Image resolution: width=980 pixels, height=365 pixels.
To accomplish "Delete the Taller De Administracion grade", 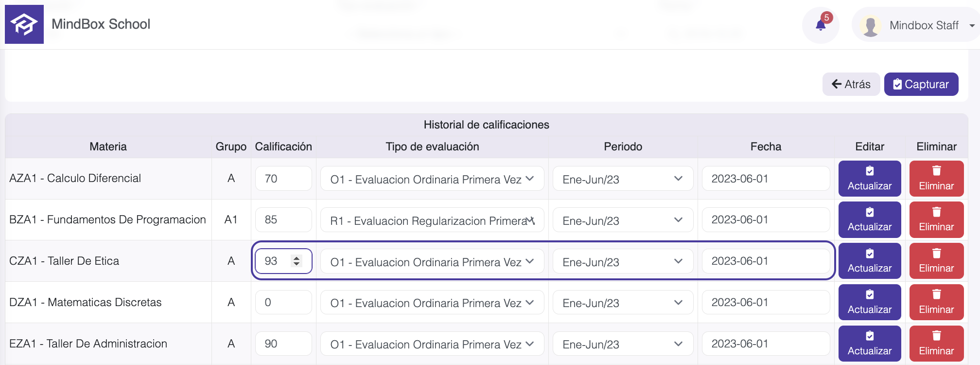I will (x=936, y=344).
